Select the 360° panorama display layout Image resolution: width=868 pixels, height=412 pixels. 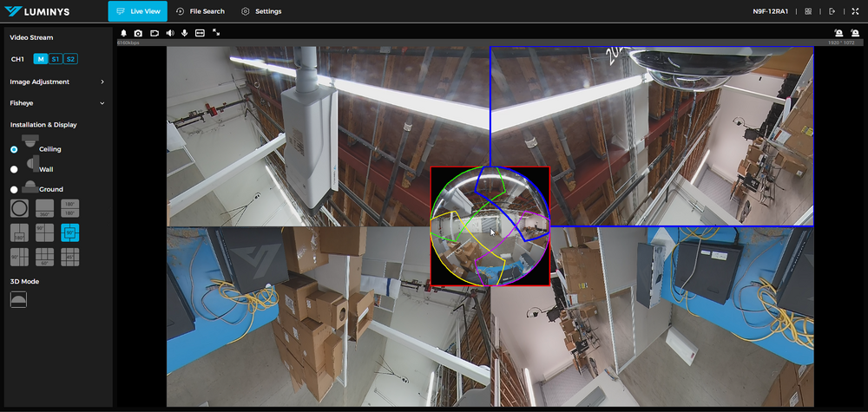[x=44, y=209]
